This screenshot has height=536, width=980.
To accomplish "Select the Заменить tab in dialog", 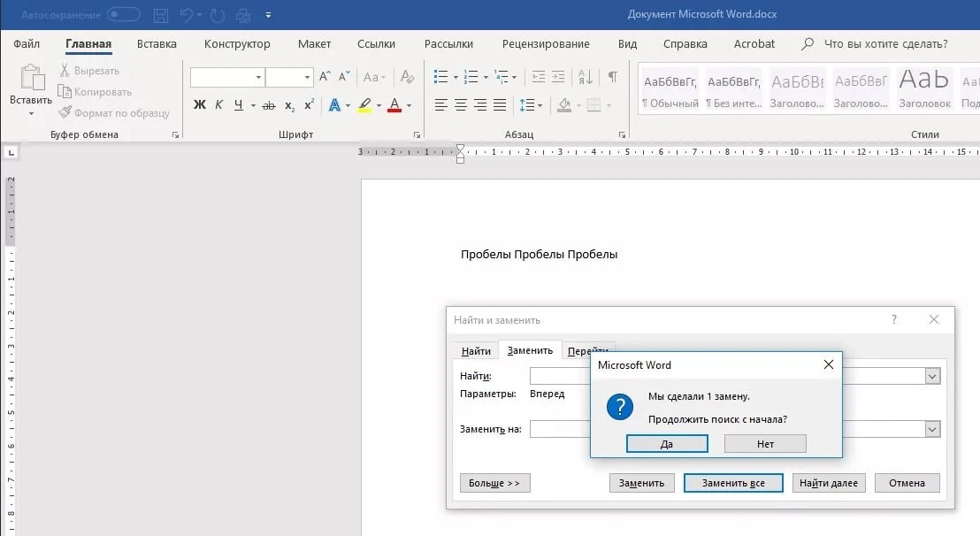I will click(x=530, y=350).
